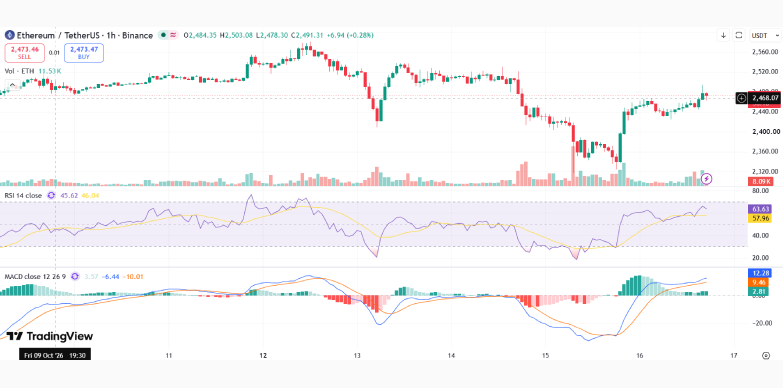Click date 16 on the time axis
The width and height of the screenshot is (783, 388).
tap(639, 356)
